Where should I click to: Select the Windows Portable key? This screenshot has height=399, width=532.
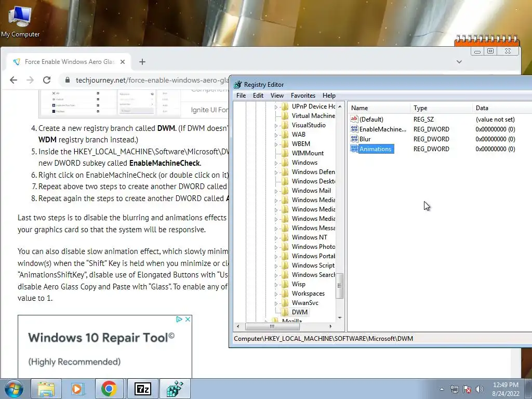tap(313, 256)
